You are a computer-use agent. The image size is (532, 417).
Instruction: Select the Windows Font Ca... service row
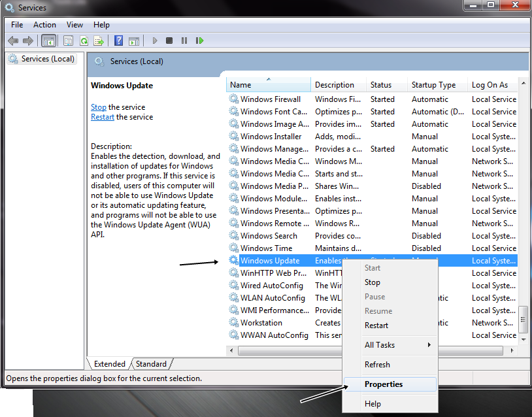point(372,111)
